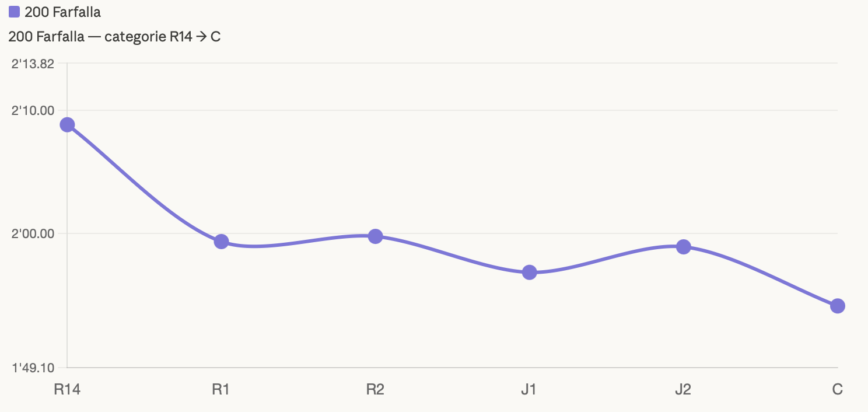Toggle the 200 Farfalla legend label

tap(62, 12)
